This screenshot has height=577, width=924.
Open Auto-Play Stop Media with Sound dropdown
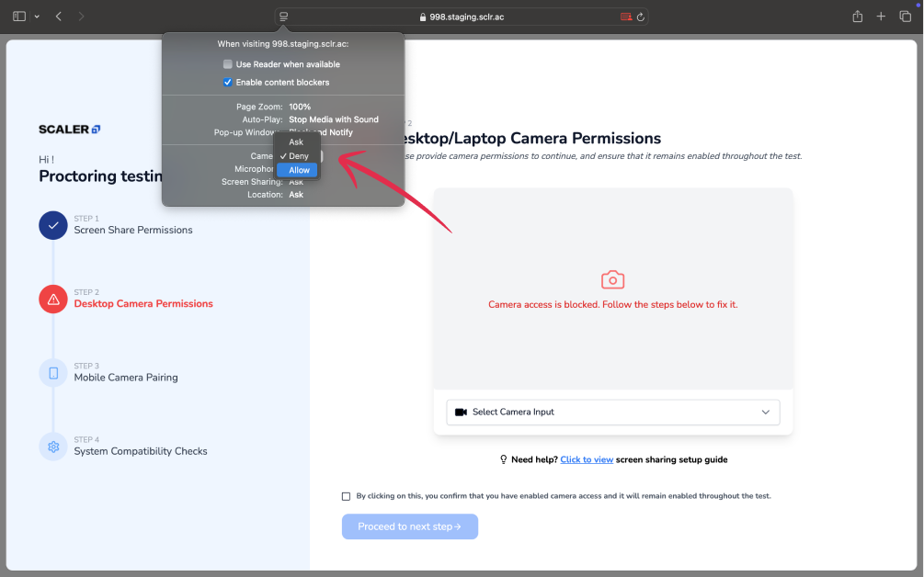click(334, 119)
